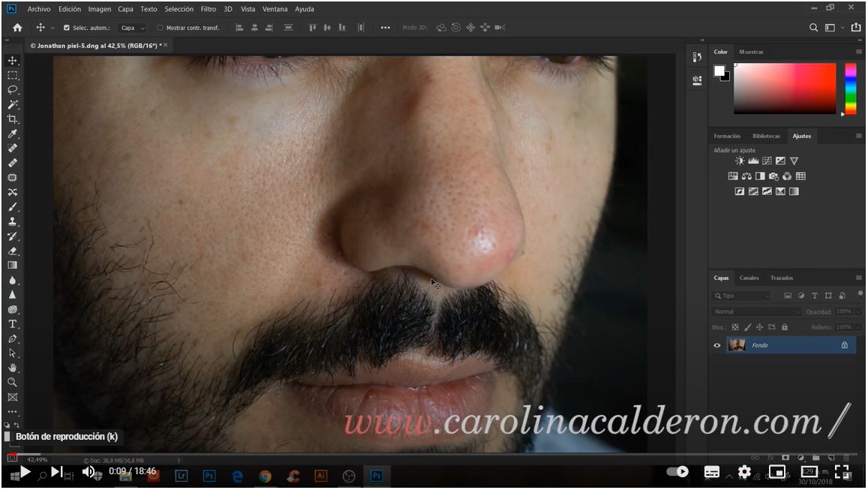Image resolution: width=868 pixels, height=490 pixels.
Task: Add an Invert adjustment
Action: [740, 191]
